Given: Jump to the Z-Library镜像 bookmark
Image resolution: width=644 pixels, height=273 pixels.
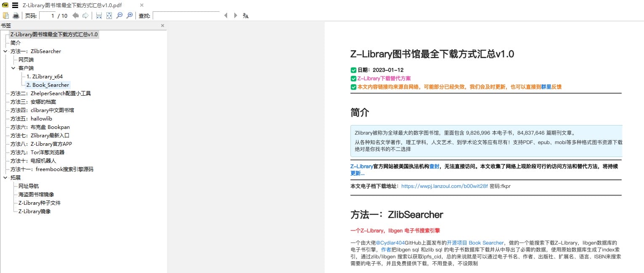Looking at the screenshot, I should (x=34, y=211).
